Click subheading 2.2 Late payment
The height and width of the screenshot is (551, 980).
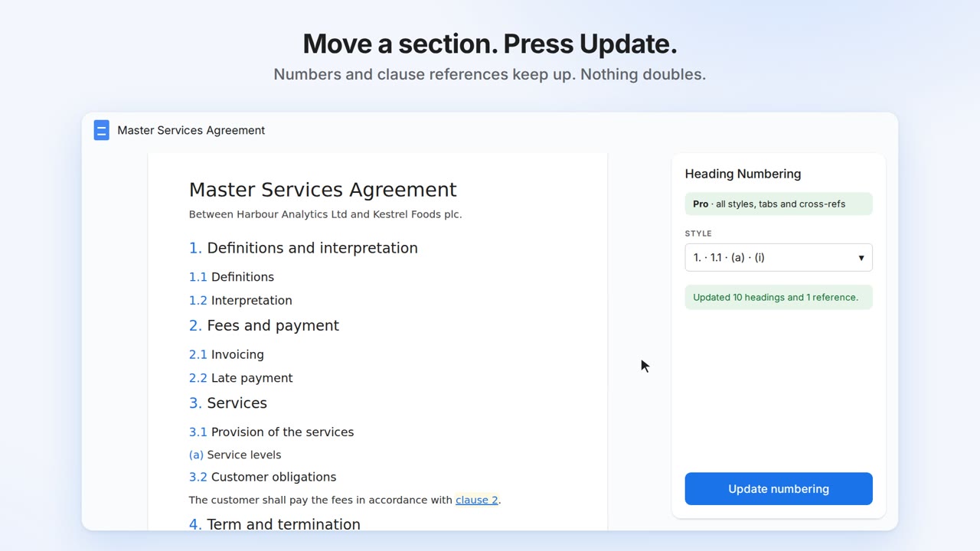[240, 378]
